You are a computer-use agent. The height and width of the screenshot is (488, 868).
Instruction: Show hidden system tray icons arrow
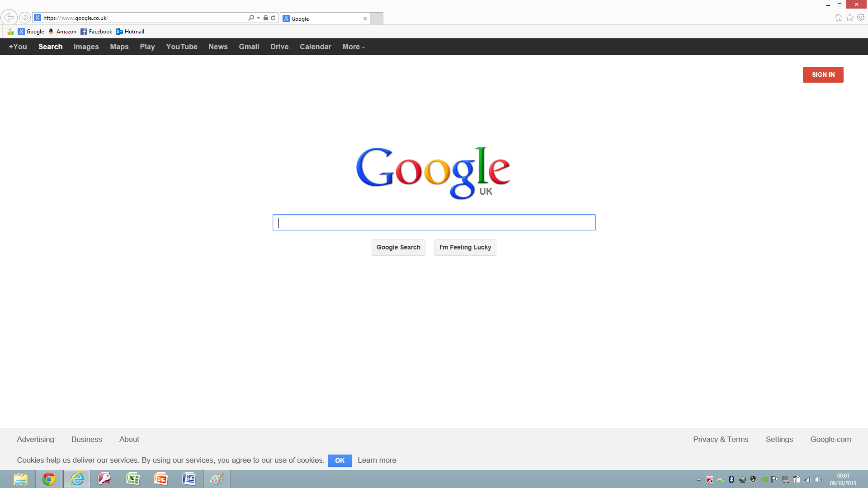pyautogui.click(x=698, y=479)
